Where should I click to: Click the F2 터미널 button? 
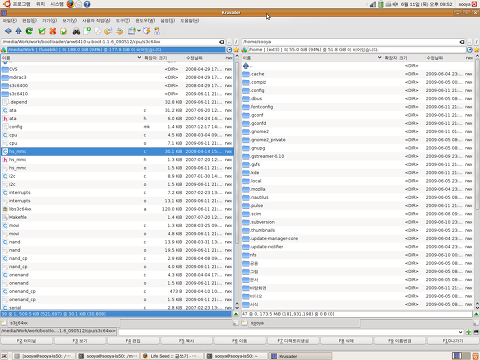coord(27,341)
